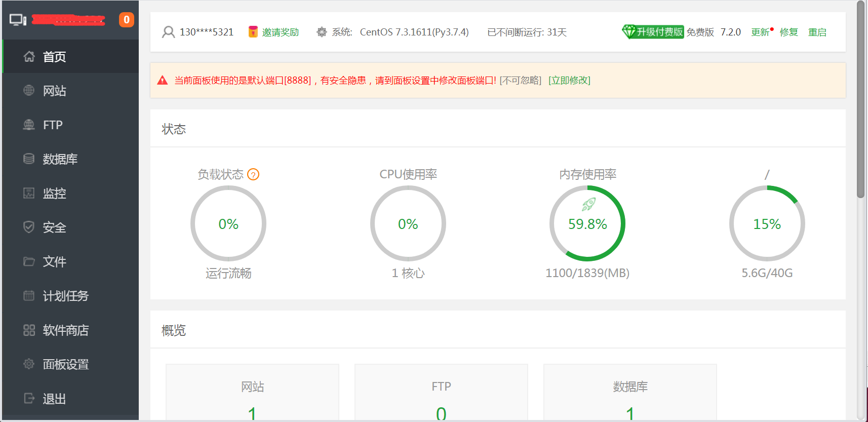Click the page vertical scrollbar
The image size is (868, 422).
(x=861, y=100)
